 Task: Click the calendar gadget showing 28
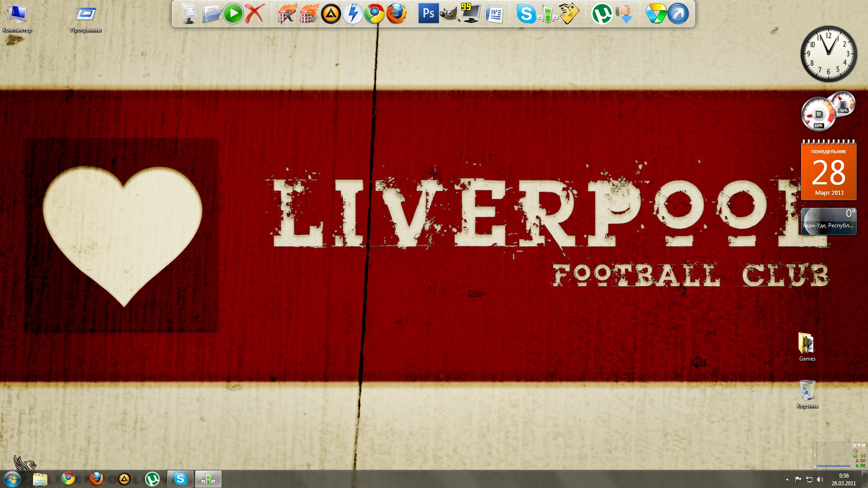(x=828, y=172)
